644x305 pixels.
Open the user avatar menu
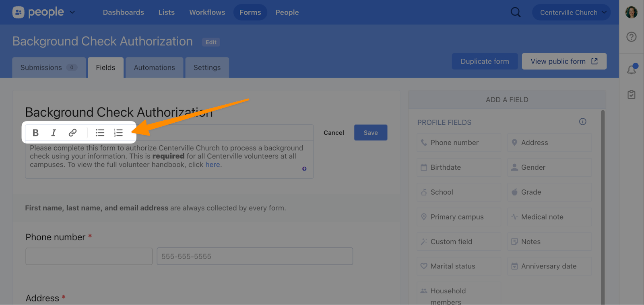coord(631,12)
